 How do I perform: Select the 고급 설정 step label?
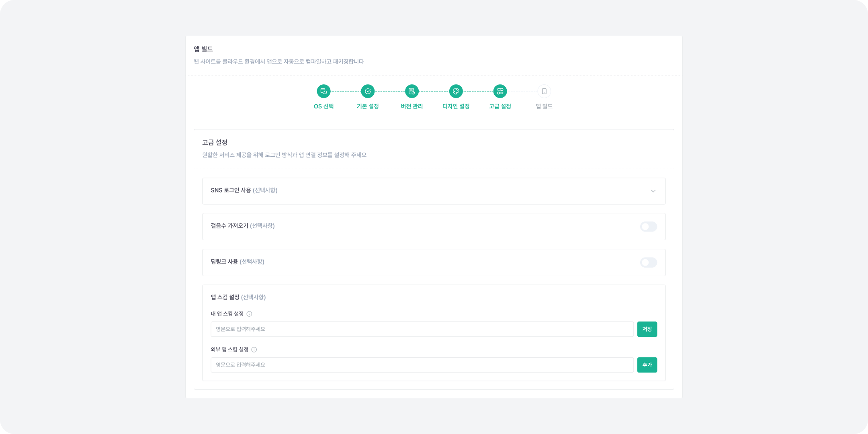coord(500,106)
